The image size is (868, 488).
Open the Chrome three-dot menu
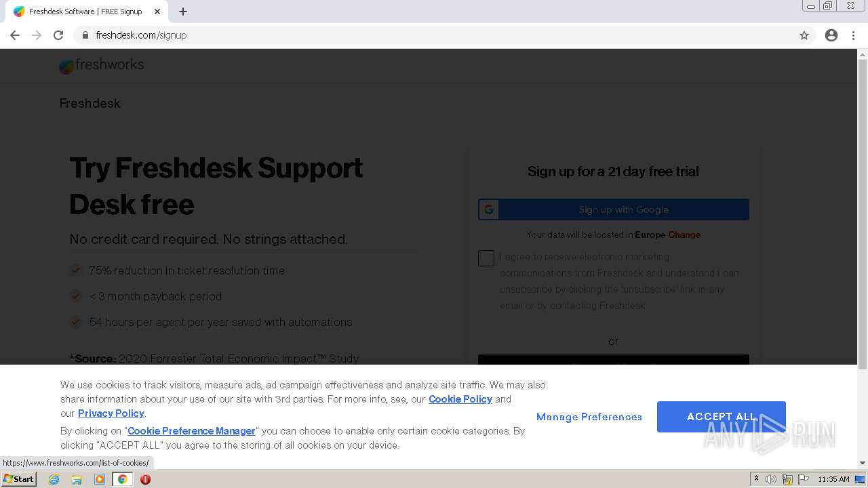pos(854,35)
